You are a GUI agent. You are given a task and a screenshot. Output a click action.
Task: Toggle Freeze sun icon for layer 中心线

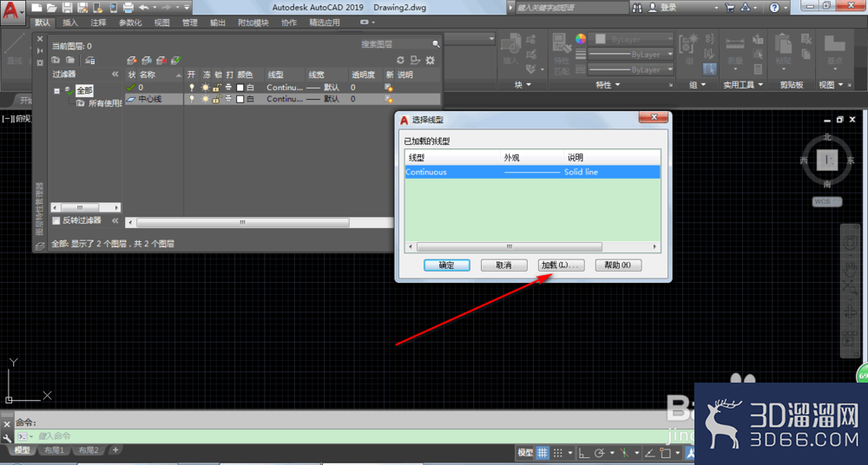coord(206,99)
